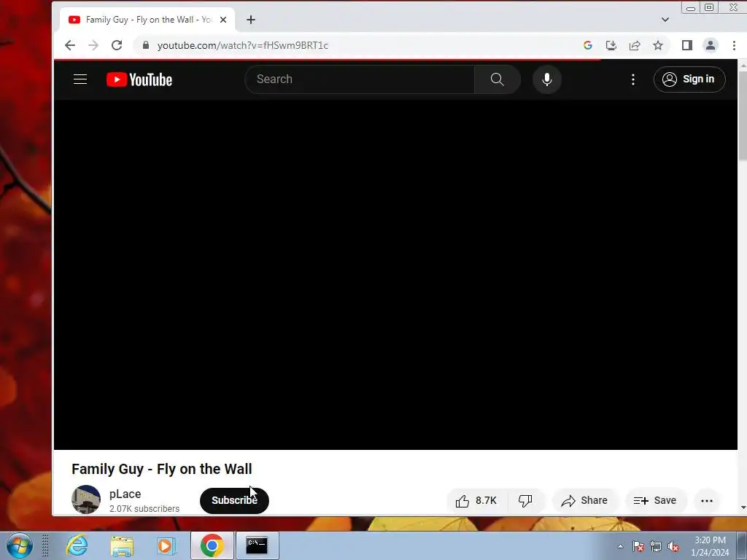Click the video title Family Guy - Fly on the Wall

[x=162, y=469]
